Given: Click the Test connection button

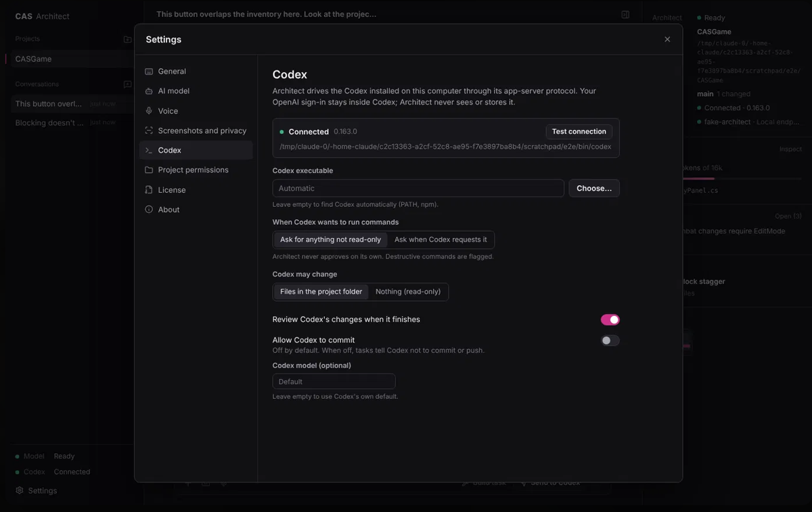Looking at the screenshot, I should [x=579, y=132].
